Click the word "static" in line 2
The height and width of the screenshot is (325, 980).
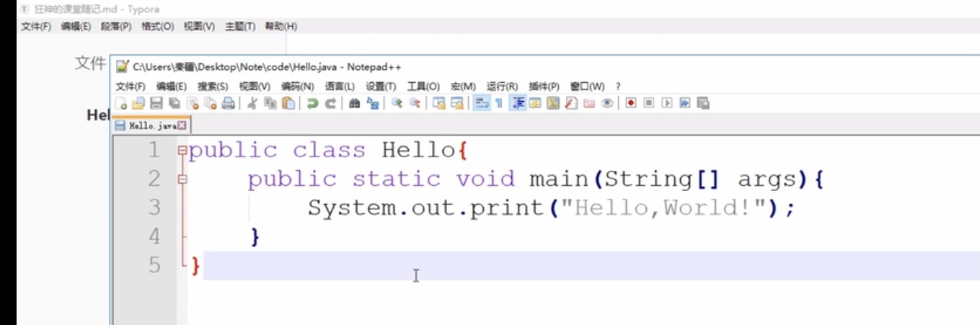(396, 179)
